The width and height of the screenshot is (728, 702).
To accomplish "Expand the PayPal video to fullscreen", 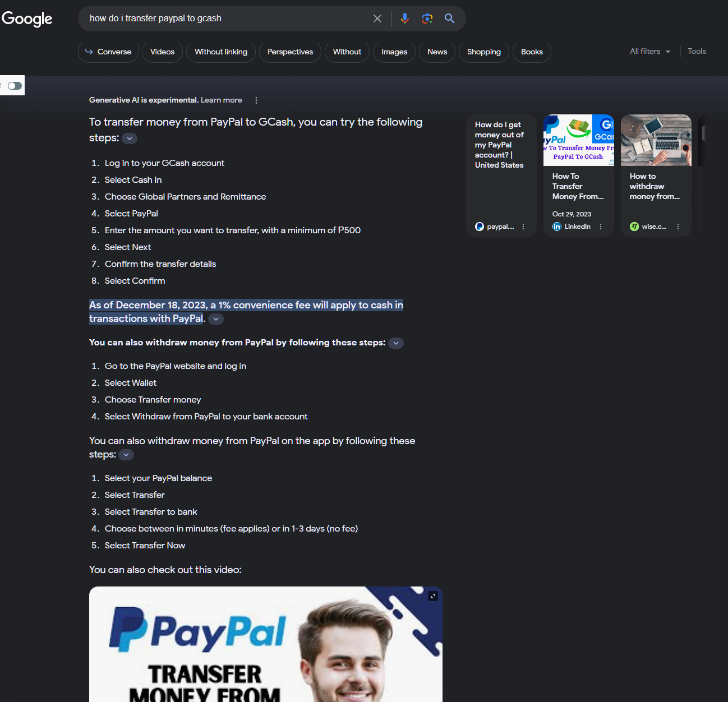I will click(x=433, y=596).
